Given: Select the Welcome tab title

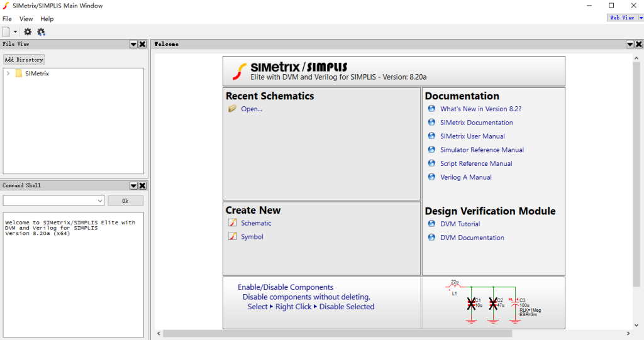Looking at the screenshot, I should coord(166,44).
